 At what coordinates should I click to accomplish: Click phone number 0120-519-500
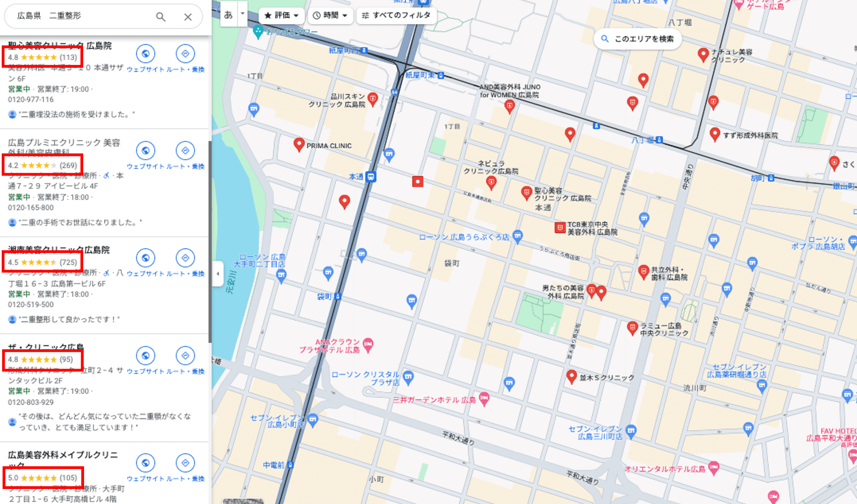[31, 304]
